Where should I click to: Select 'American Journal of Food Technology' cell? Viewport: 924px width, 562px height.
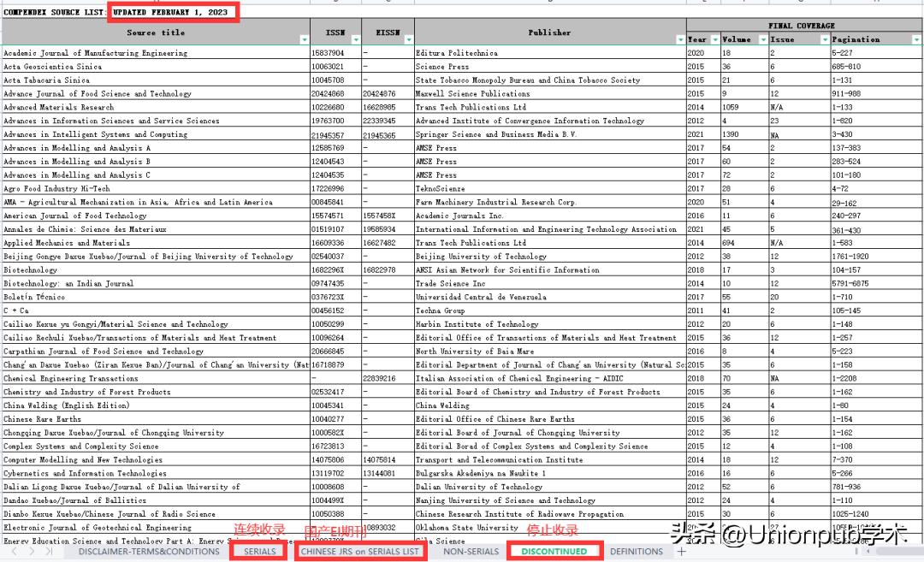coord(156,216)
